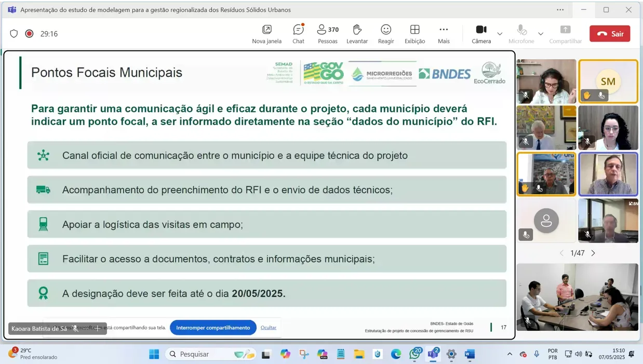Leave meeting with Sair button
This screenshot has height=364, width=643.
tap(610, 34)
